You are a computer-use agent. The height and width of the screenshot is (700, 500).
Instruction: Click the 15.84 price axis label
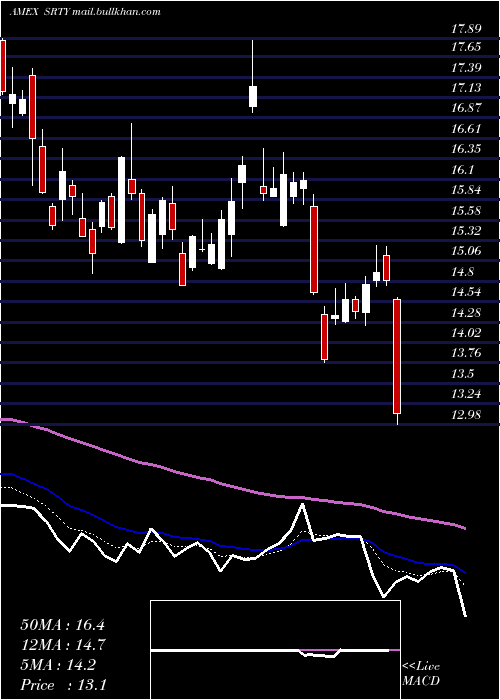pyautogui.click(x=466, y=190)
